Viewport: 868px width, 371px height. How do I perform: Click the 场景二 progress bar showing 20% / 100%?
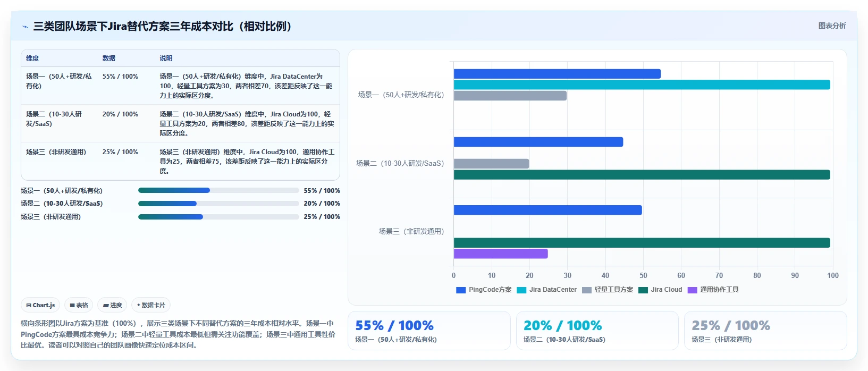click(x=218, y=204)
